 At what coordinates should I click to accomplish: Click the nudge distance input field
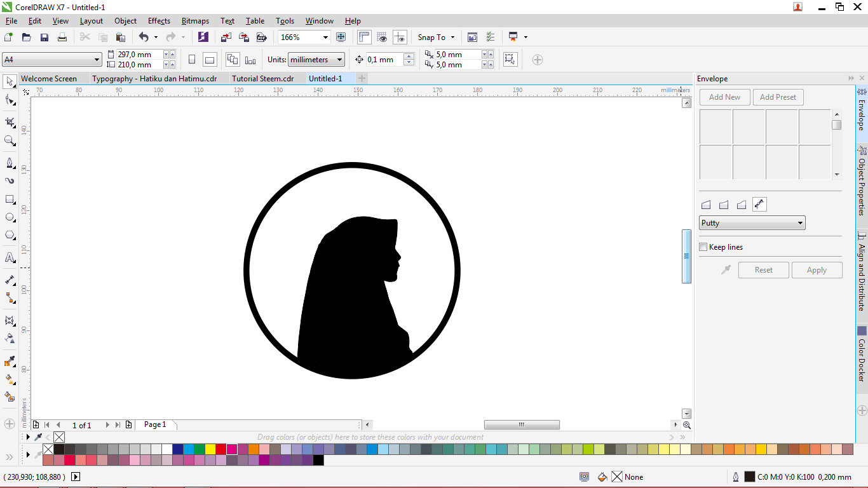click(x=384, y=60)
